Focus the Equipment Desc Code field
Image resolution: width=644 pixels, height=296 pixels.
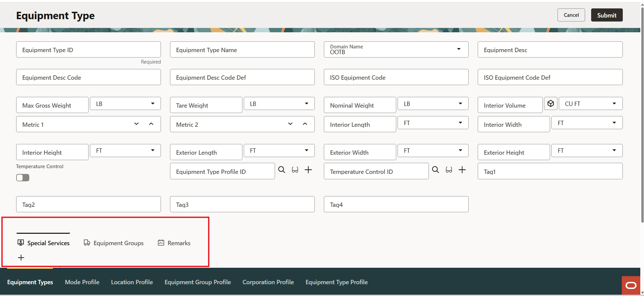89,77
